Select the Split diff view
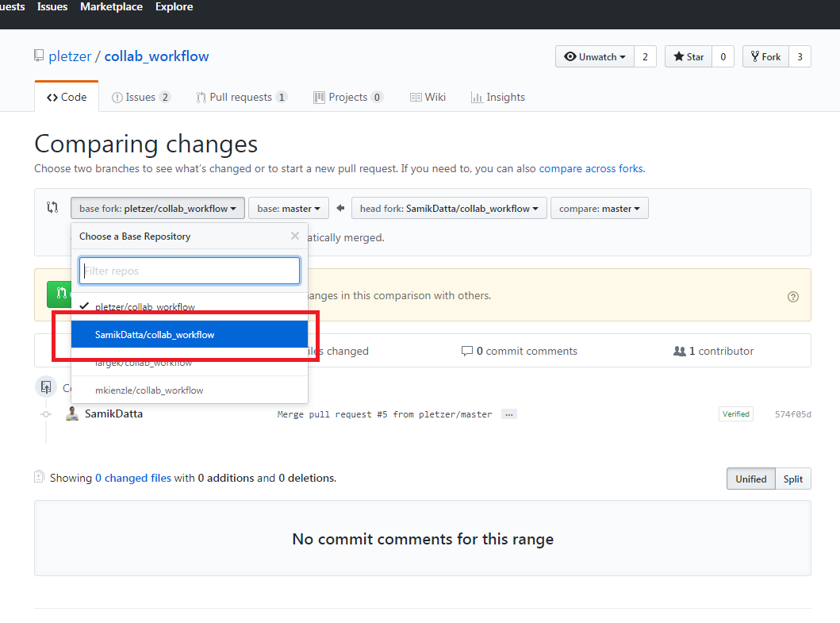840x623 pixels. coord(793,479)
